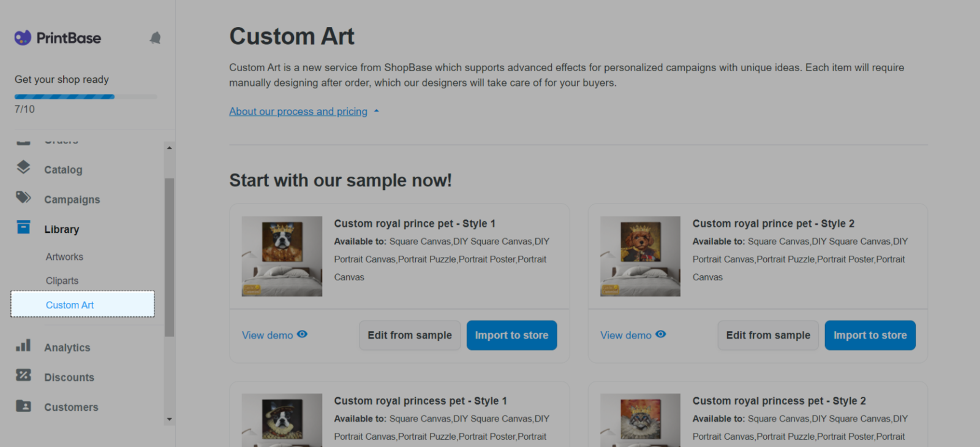
Task: Select the Custom Art submenu item
Action: (70, 305)
